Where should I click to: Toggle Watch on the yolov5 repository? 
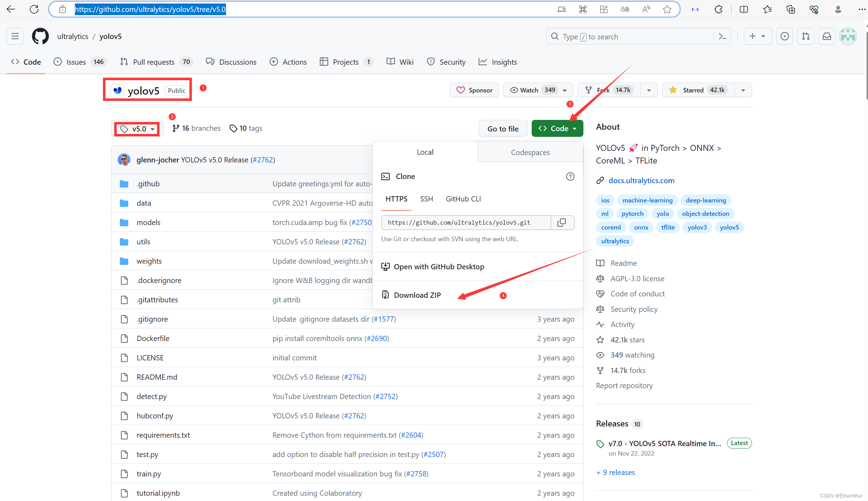tap(538, 90)
